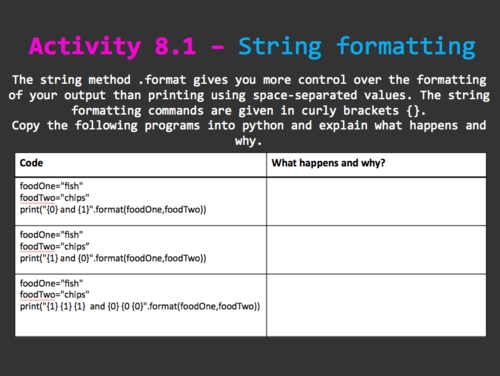The height and width of the screenshot is (376, 500).
Task: Click the "What happens and why?" column header
Action: pyautogui.click(x=328, y=163)
